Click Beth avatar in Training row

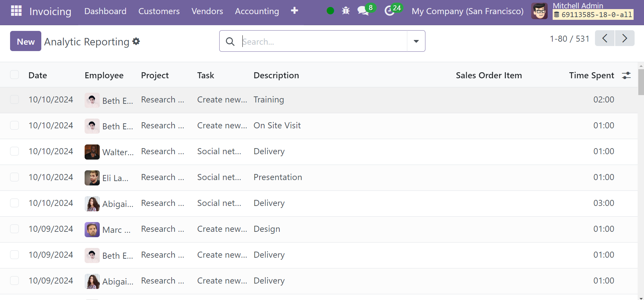(x=92, y=100)
